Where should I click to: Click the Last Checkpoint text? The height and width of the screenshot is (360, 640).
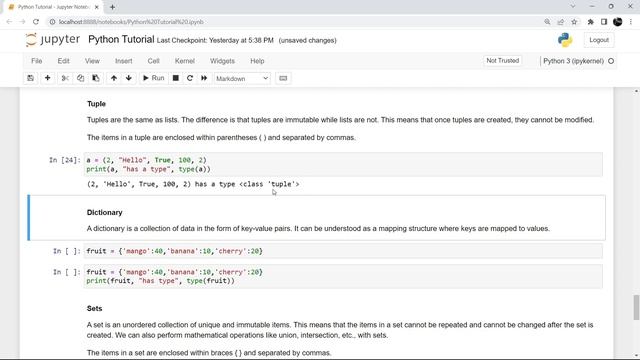[x=215, y=40]
